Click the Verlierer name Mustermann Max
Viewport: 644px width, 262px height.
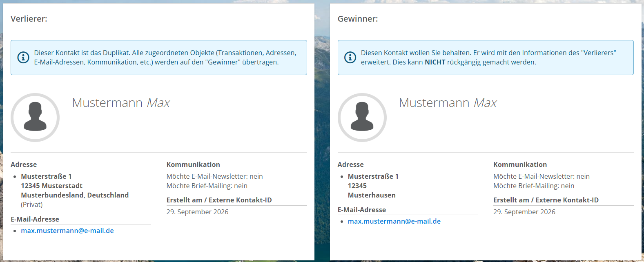[121, 103]
